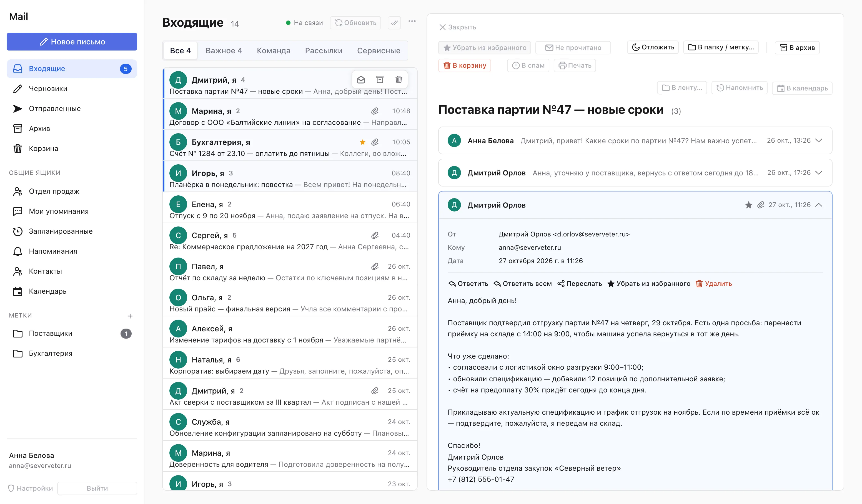Open Напоминания in the sidebar

click(x=72, y=251)
